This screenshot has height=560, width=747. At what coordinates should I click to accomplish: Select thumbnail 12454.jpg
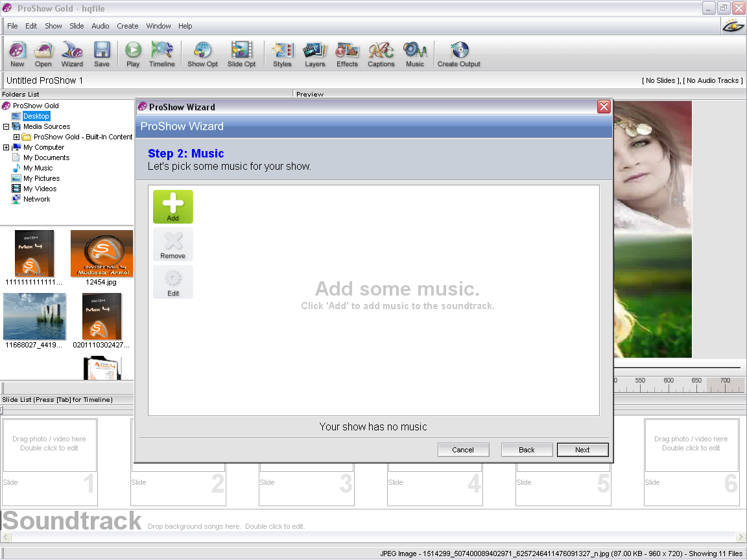101,253
